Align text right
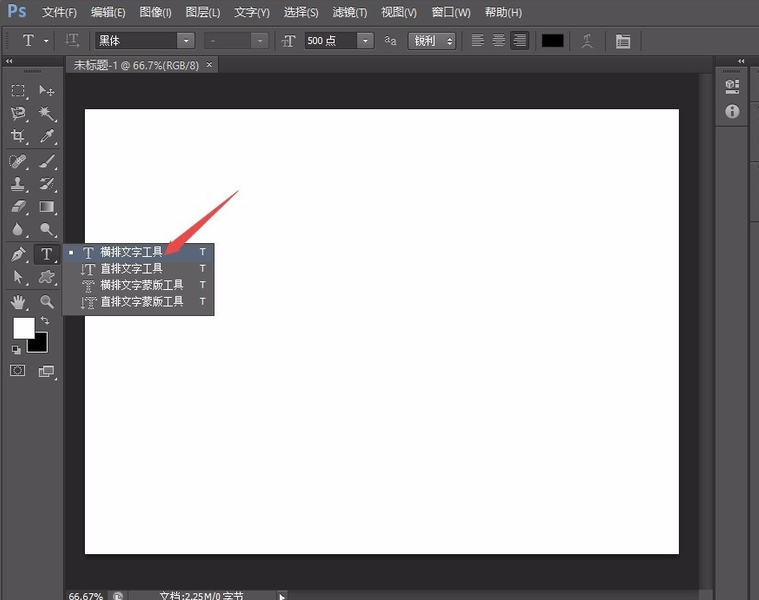Screen dimensions: 759x600 (519, 41)
